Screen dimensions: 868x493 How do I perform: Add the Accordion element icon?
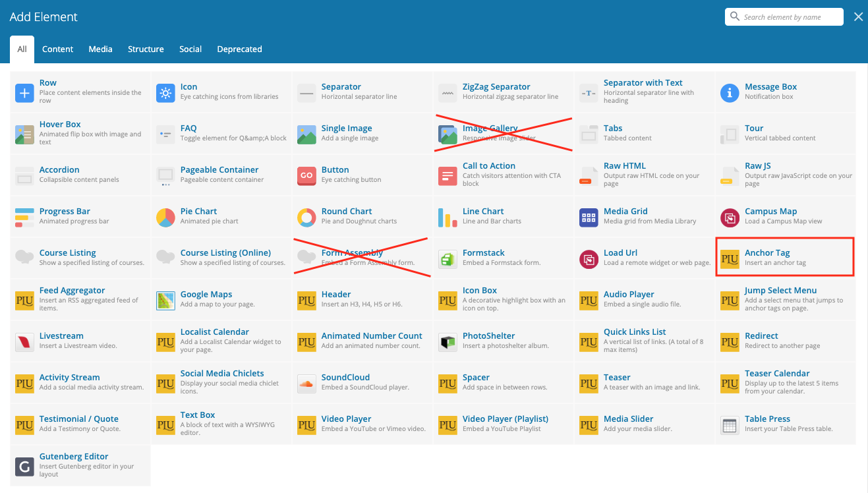point(24,176)
